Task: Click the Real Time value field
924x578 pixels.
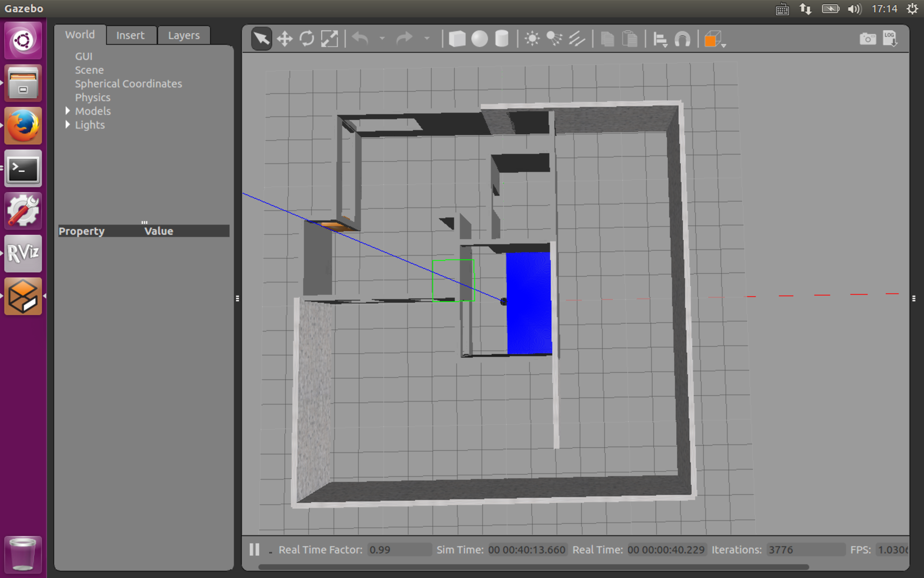Action: tap(666, 550)
